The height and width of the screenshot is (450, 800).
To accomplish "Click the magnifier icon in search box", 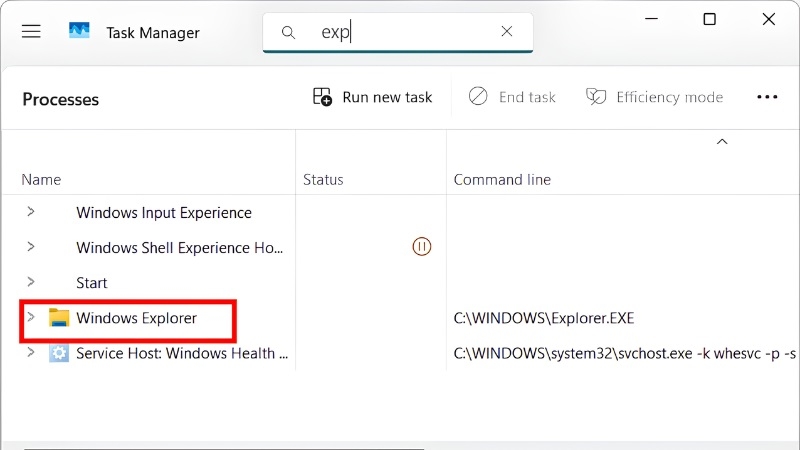I will click(x=288, y=33).
